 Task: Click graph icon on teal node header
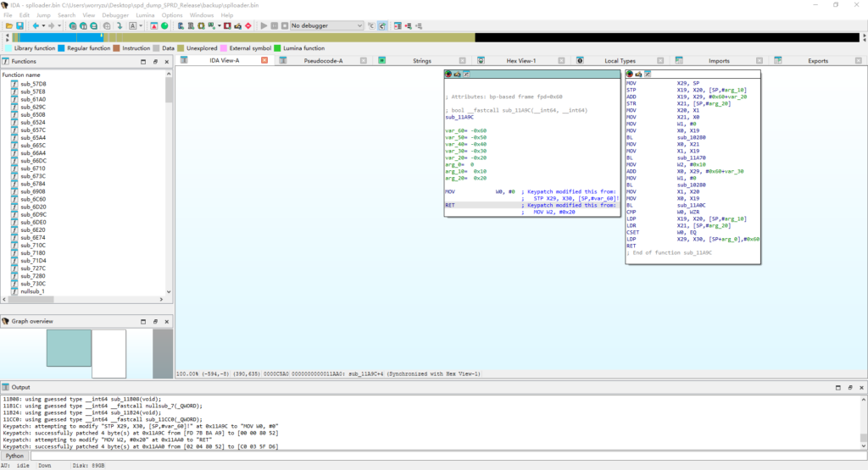466,74
